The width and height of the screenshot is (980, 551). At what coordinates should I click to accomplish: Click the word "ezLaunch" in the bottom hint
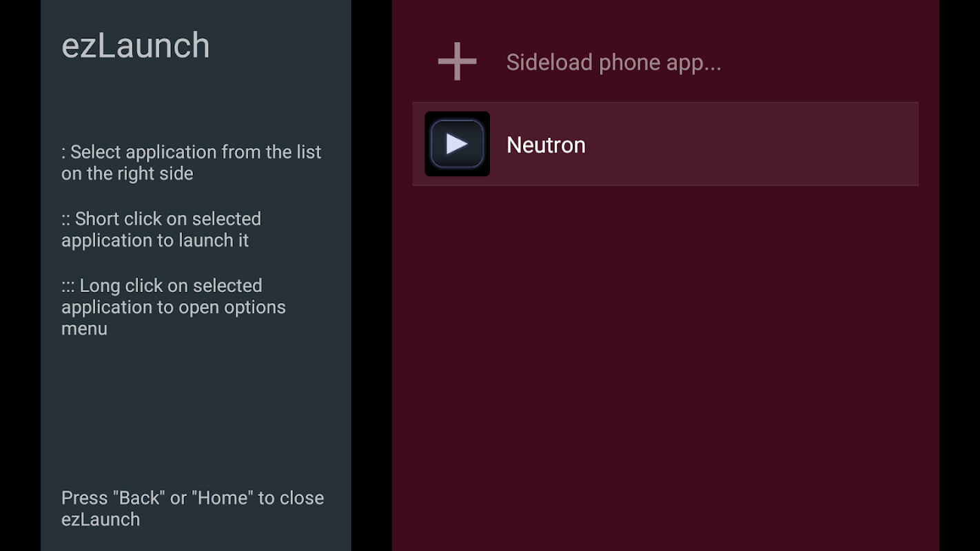point(101,519)
